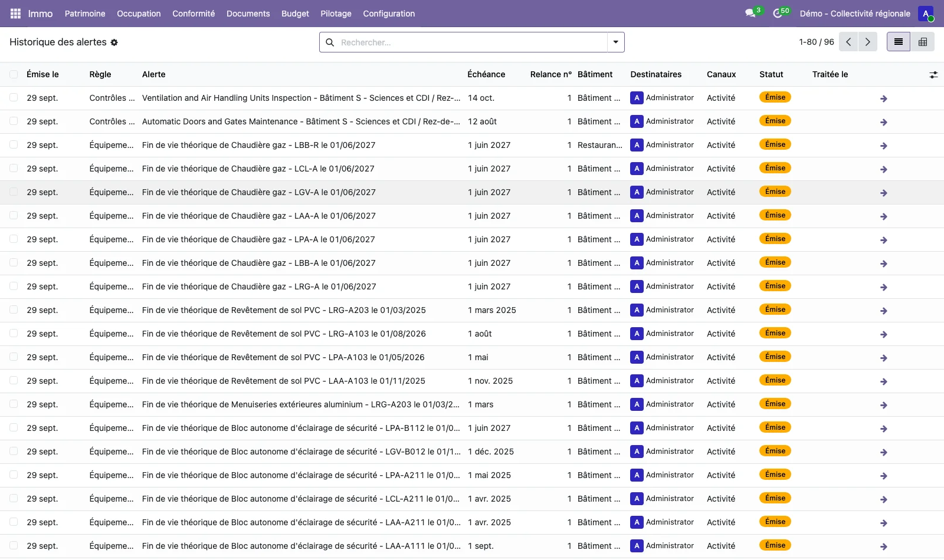Sort by the Statut column header

point(771,74)
